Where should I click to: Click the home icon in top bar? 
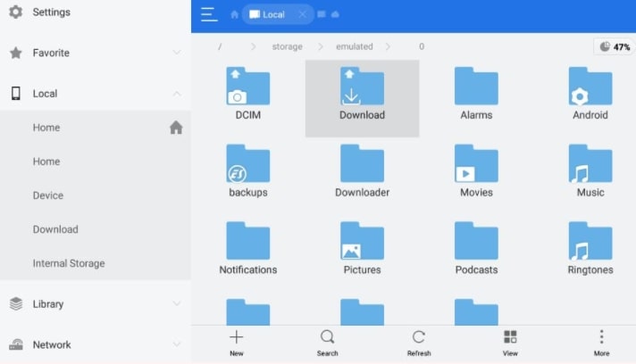[234, 14]
